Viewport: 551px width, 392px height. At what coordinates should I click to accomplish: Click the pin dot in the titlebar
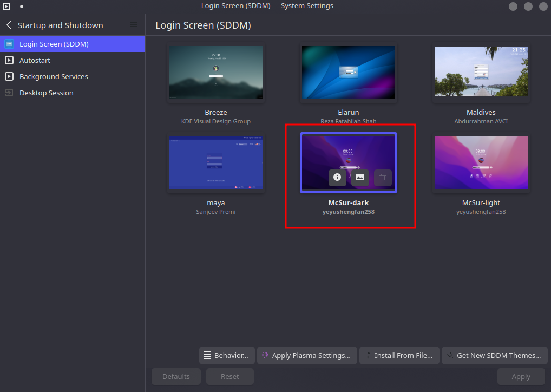22,6
